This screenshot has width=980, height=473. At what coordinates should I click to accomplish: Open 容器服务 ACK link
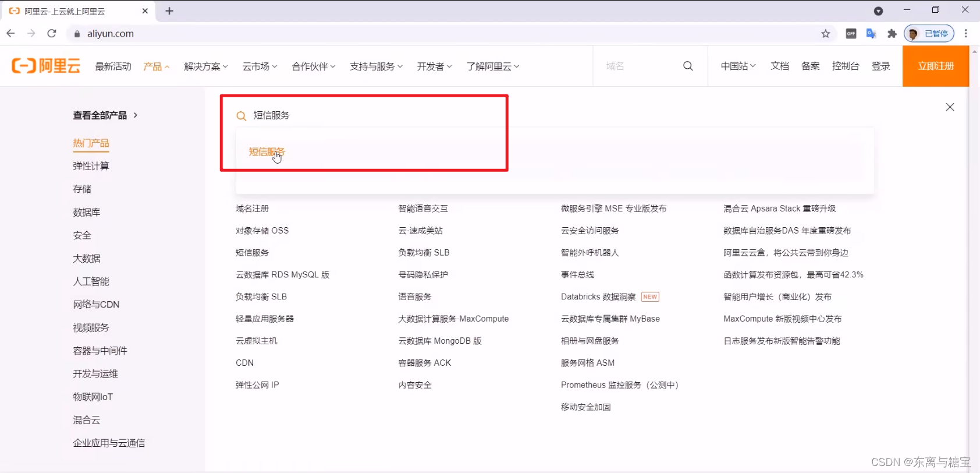pos(425,363)
